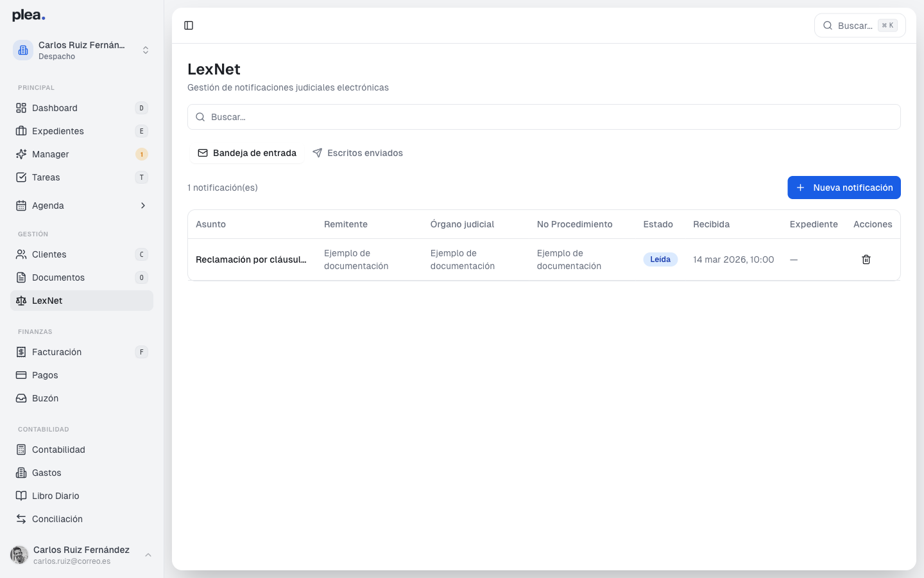Switch to Bandeja de entrada tab

coord(247,153)
